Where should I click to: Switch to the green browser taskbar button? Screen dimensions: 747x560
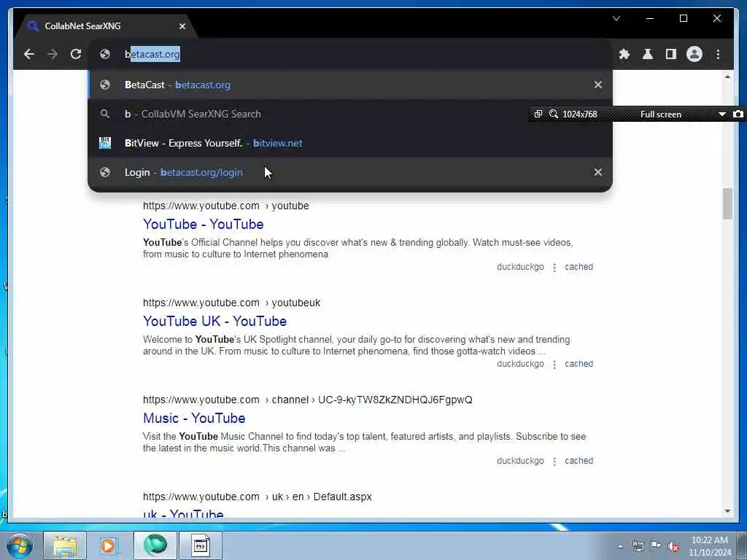[x=155, y=545]
